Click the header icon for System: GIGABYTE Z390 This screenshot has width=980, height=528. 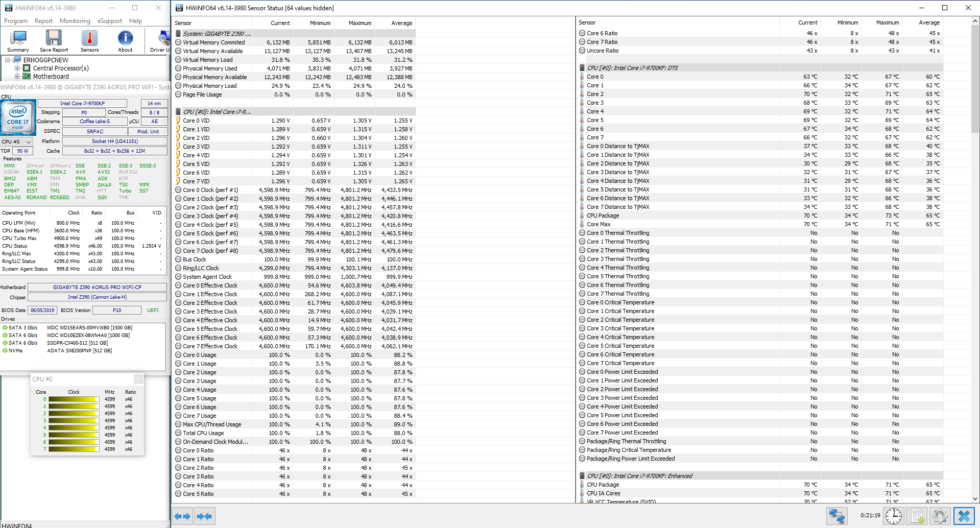click(178, 34)
